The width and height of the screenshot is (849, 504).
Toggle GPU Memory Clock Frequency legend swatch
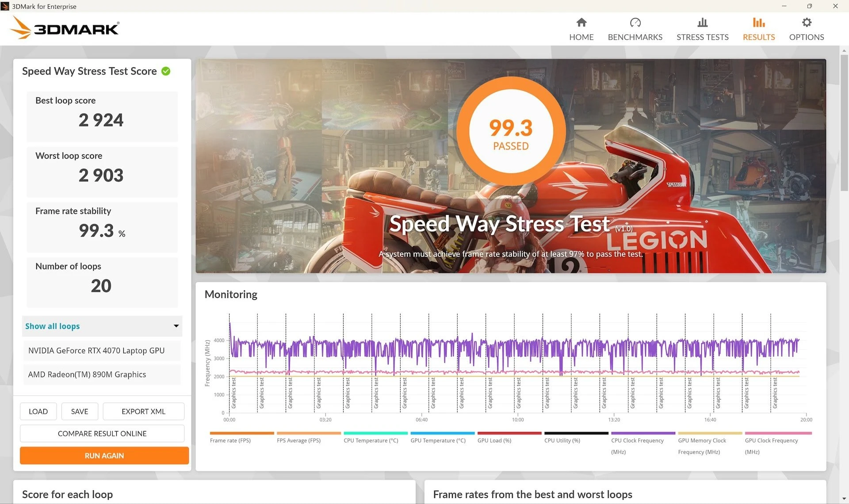pyautogui.click(x=710, y=433)
